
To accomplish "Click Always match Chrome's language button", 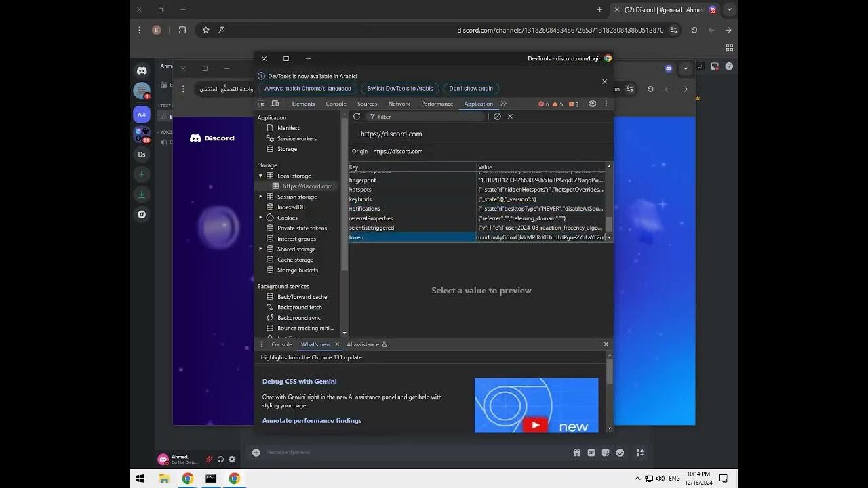I will 308,88.
